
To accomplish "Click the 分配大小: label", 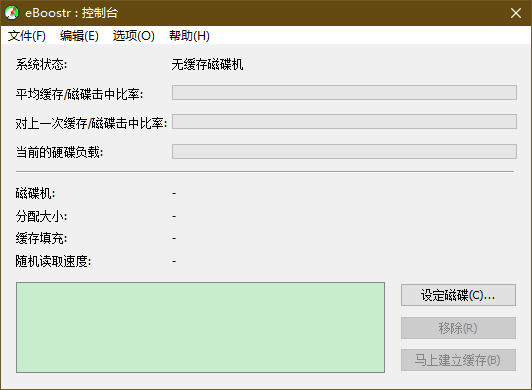I will tap(41, 216).
